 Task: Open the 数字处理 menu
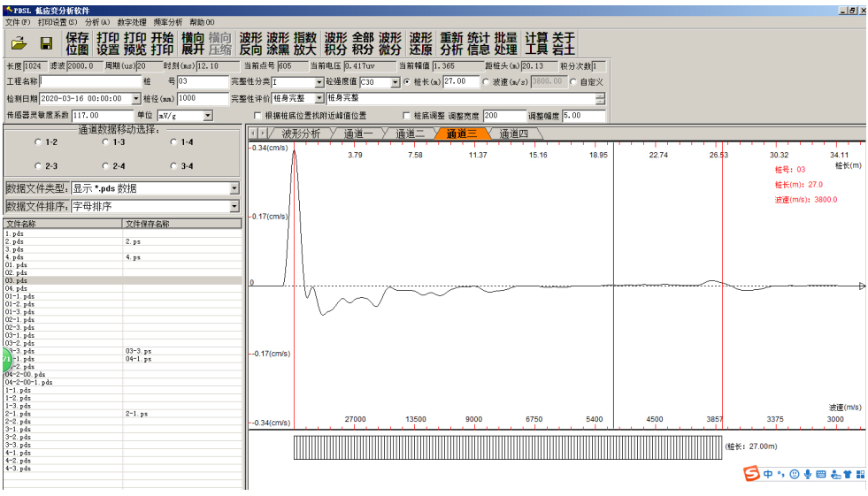(x=132, y=22)
